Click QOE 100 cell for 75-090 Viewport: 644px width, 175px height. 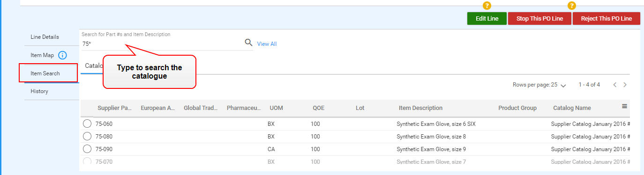315,149
